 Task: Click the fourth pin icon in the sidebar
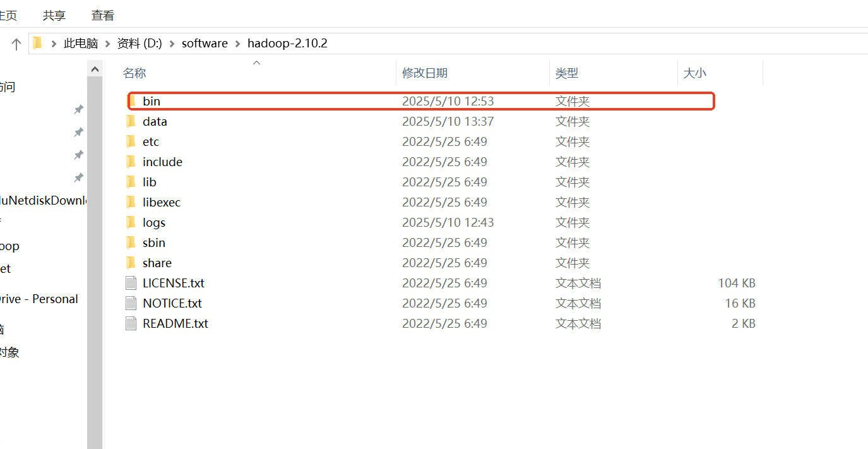[78, 178]
